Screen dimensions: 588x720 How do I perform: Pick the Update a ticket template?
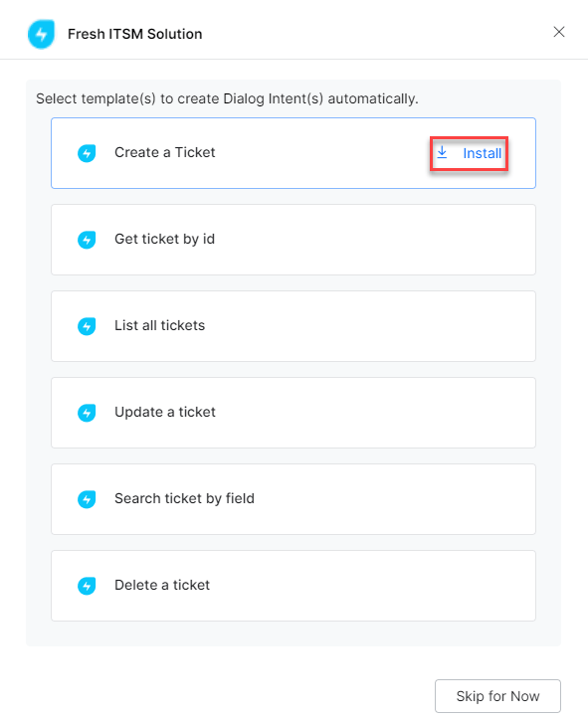[294, 413]
